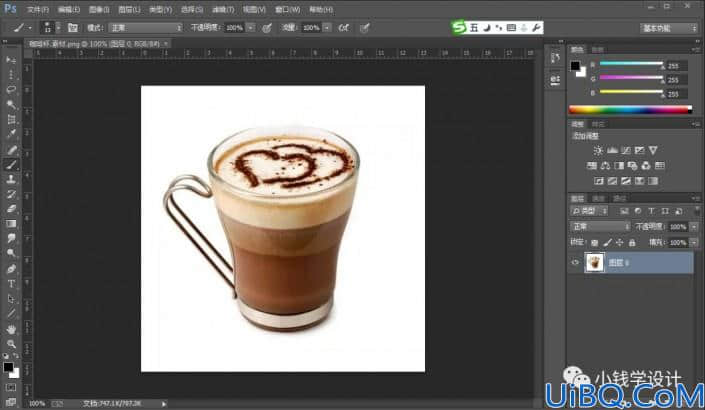
Task: Select the Zoom tool in the toolbar
Action: coord(11,344)
